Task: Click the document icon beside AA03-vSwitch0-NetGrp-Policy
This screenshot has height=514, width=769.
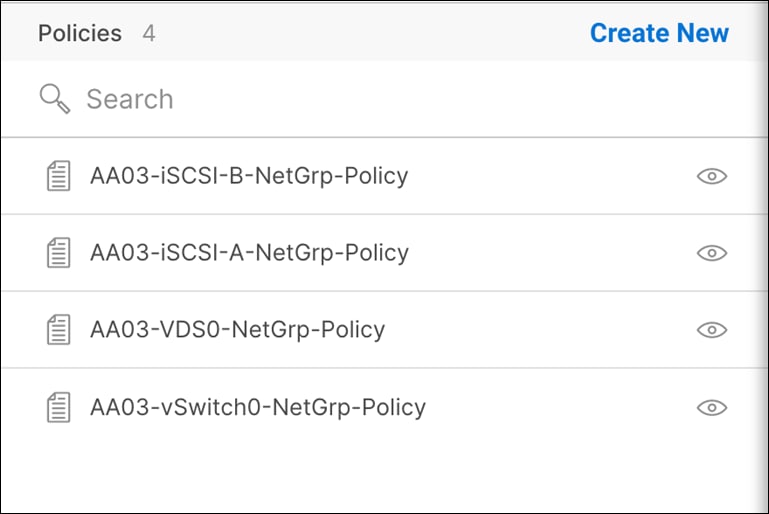Action: 60,407
